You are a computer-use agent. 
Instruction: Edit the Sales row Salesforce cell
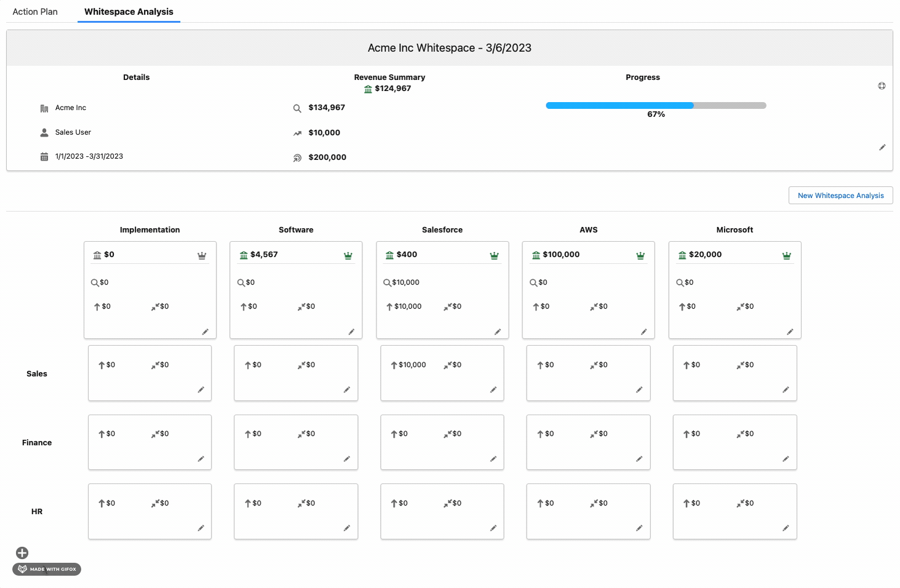[493, 389]
